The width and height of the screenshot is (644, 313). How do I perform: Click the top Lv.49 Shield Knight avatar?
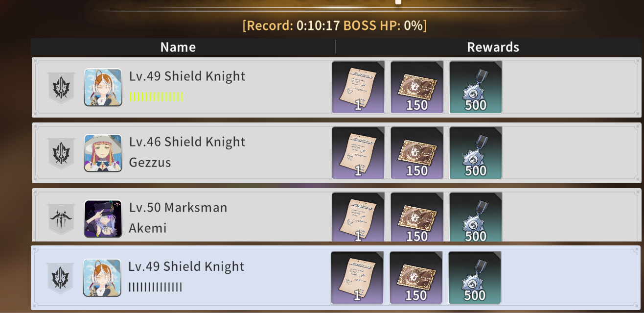pos(103,88)
